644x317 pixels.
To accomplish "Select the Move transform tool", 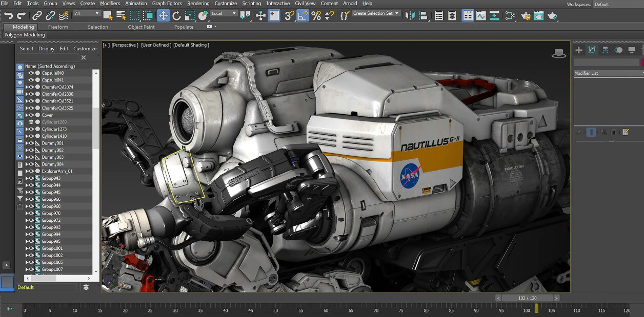I will pos(163,15).
